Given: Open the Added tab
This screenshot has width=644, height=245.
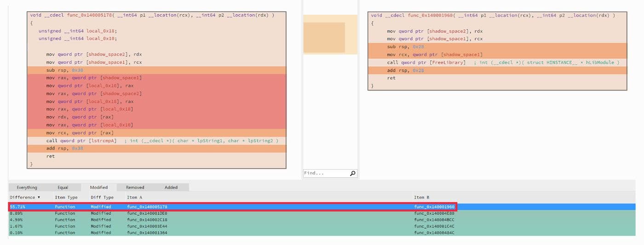Looking at the screenshot, I should (171, 188).
